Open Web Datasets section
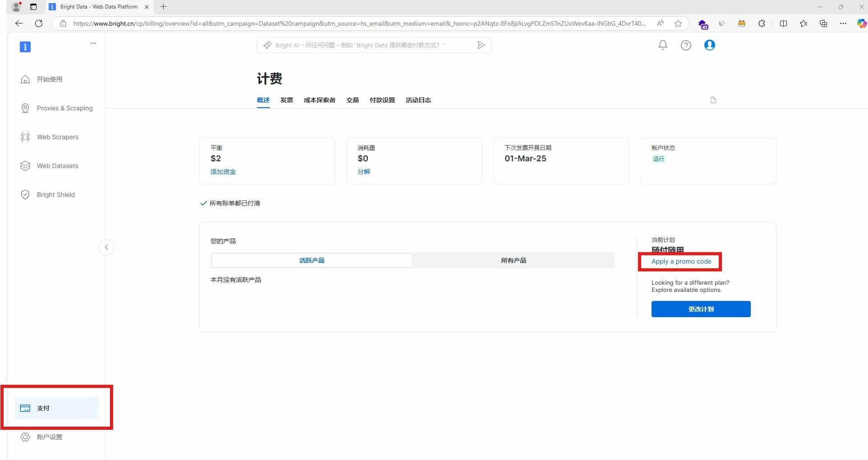Viewport: 868px width, 460px height. pos(50,166)
